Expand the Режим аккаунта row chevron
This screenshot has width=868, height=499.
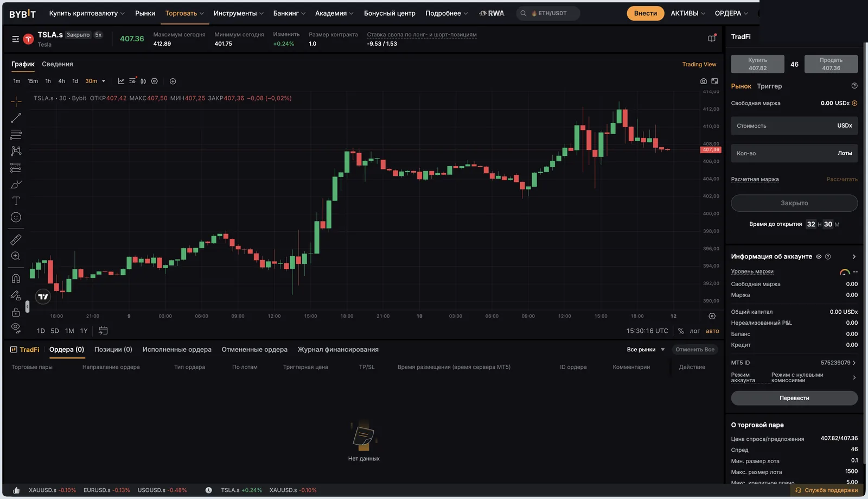pos(854,377)
